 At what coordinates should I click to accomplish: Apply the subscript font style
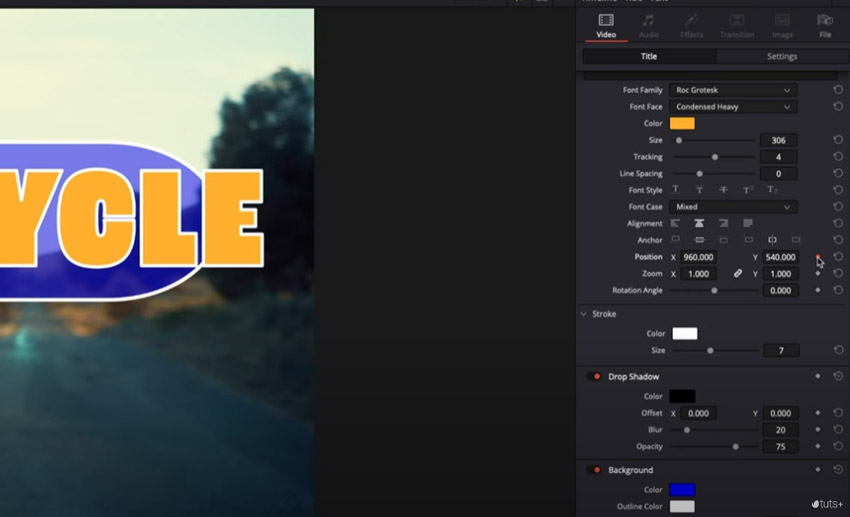[x=772, y=190]
